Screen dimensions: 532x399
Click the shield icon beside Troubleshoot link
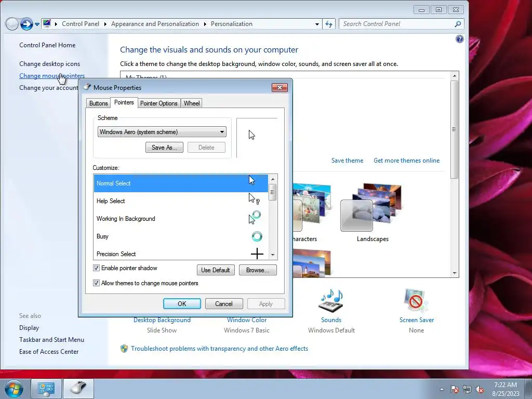[x=124, y=349]
